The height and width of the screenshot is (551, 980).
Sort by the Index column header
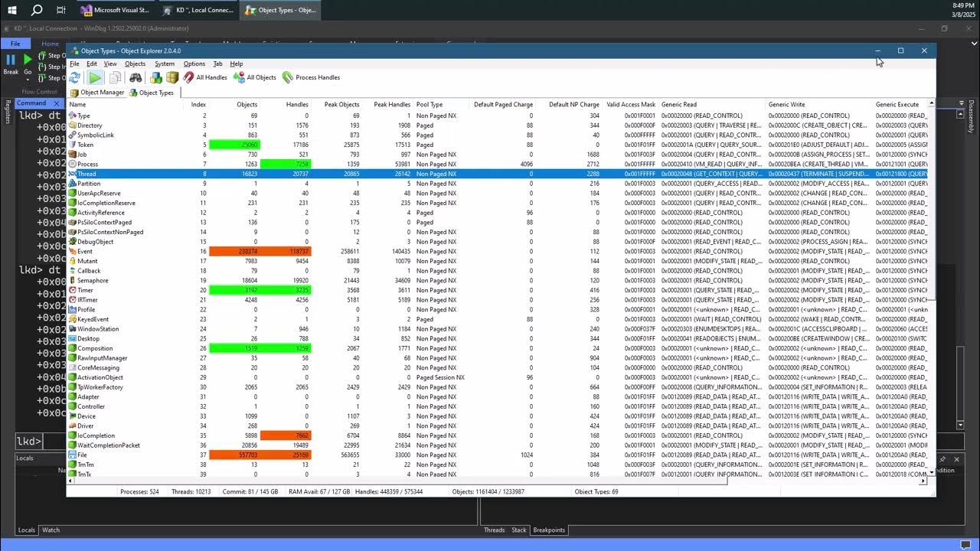(198, 104)
